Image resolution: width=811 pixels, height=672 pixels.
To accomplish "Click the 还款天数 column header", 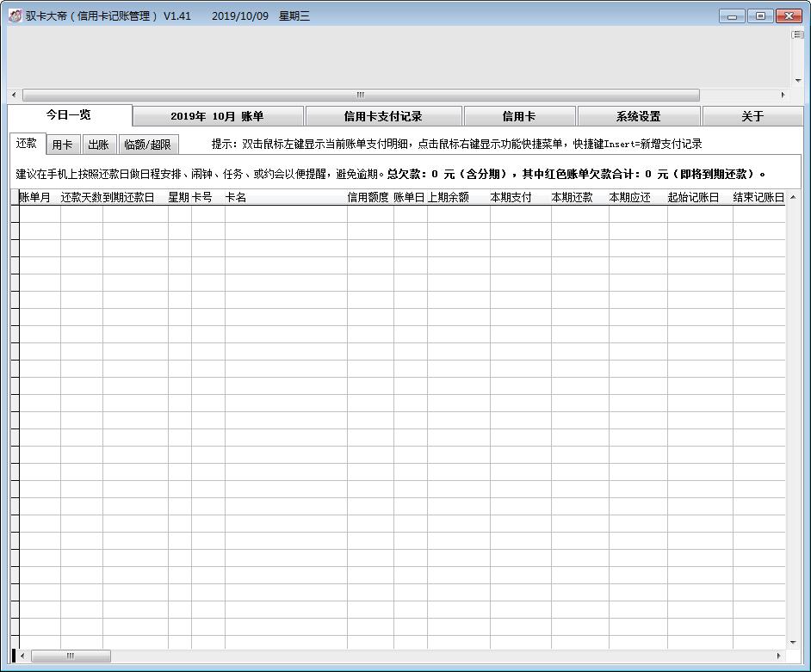I will point(81,197).
